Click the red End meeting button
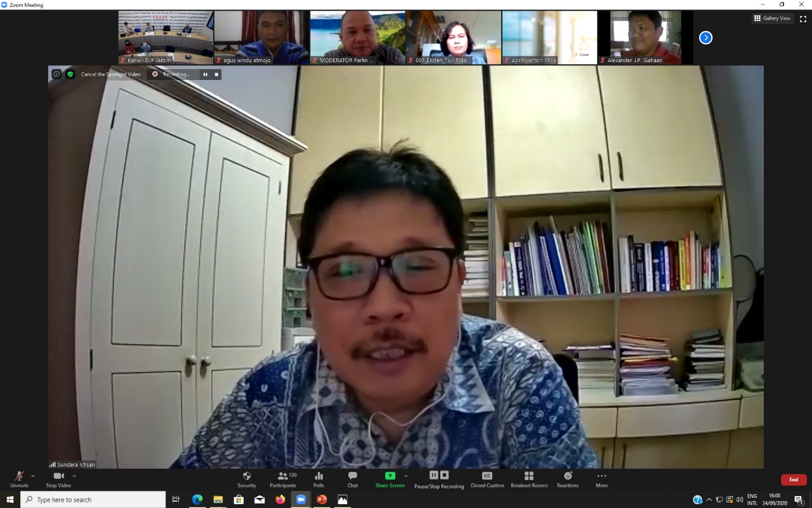Image resolution: width=812 pixels, height=508 pixels. (793, 480)
